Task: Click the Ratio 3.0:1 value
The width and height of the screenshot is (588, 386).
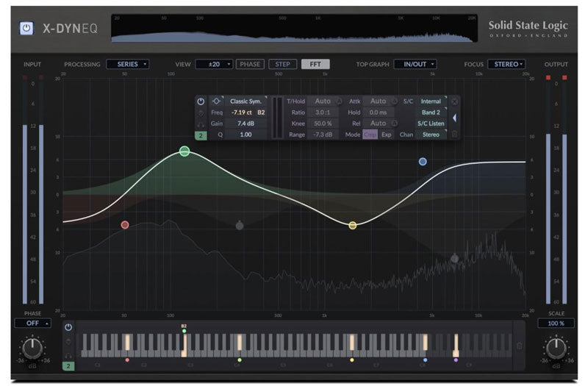Action: point(323,112)
